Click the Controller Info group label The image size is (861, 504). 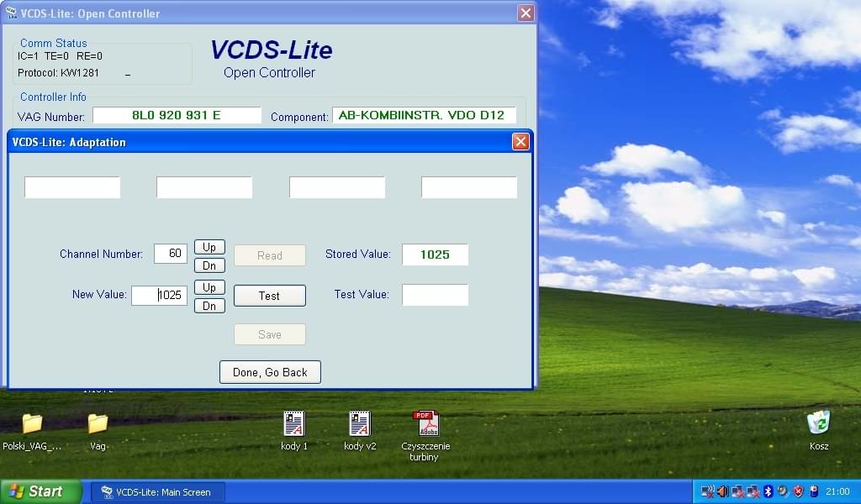[x=53, y=97]
